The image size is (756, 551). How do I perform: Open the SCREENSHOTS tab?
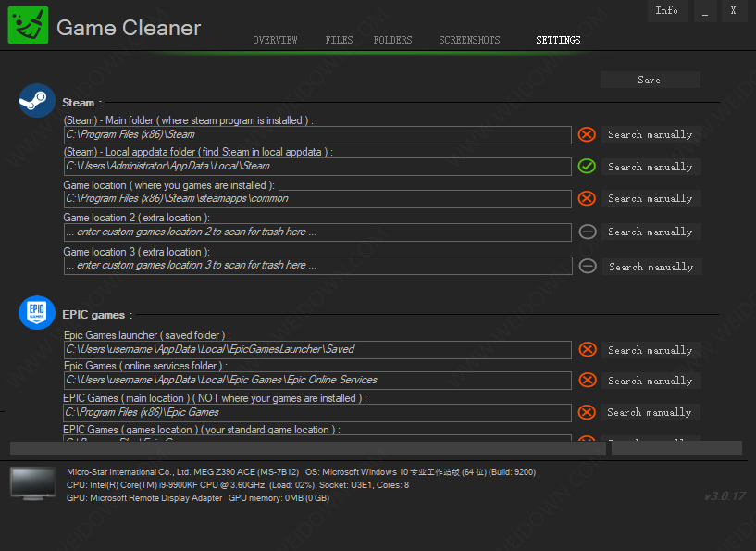click(469, 40)
